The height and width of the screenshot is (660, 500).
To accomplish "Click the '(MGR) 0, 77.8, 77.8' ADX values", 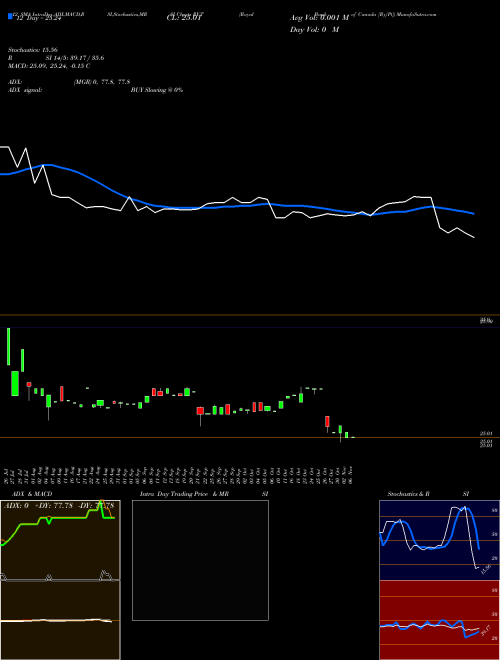I will (x=102, y=82).
